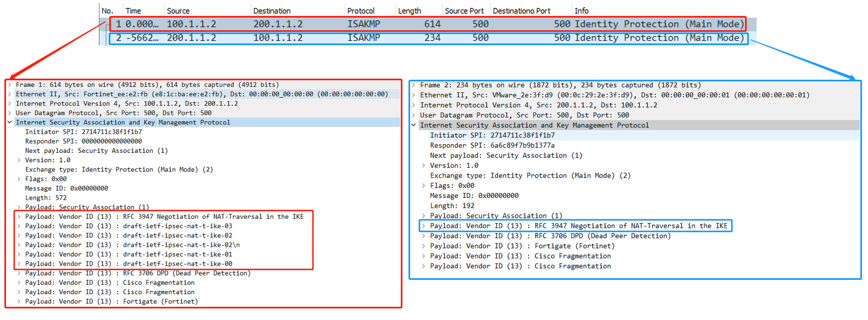The height and width of the screenshot is (320, 868).
Task: Expand Payload Security Association under Frame 2
Action: pyautogui.click(x=423, y=216)
